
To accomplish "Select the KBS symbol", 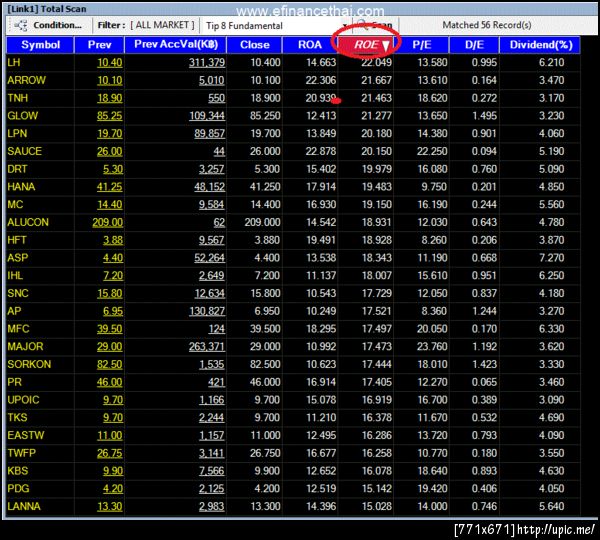I will click(18, 471).
